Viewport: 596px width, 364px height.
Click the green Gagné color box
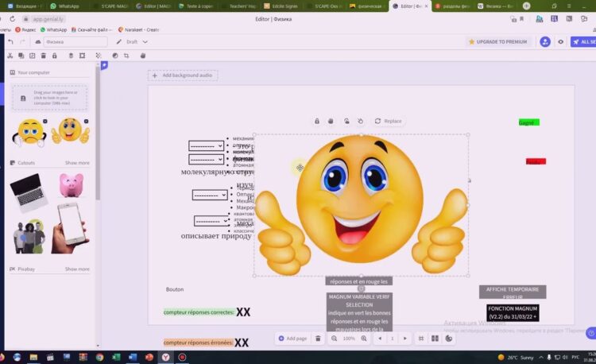point(528,122)
